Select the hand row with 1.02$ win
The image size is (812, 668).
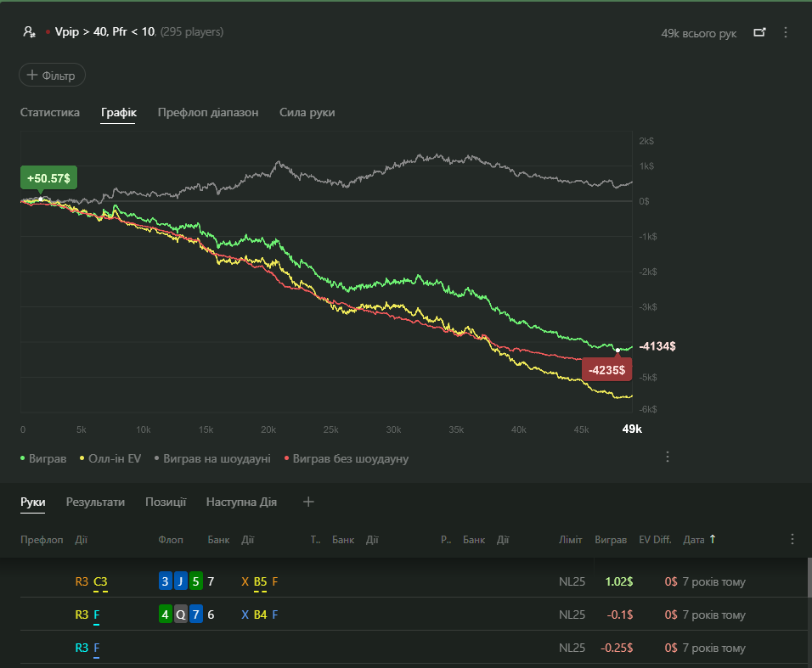(x=414, y=581)
